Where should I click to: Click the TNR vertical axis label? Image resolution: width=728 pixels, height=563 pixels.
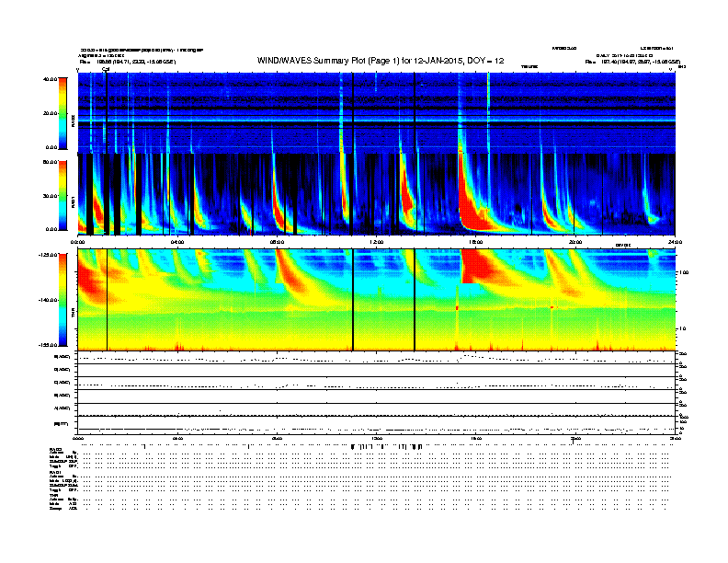pyautogui.click(x=74, y=315)
